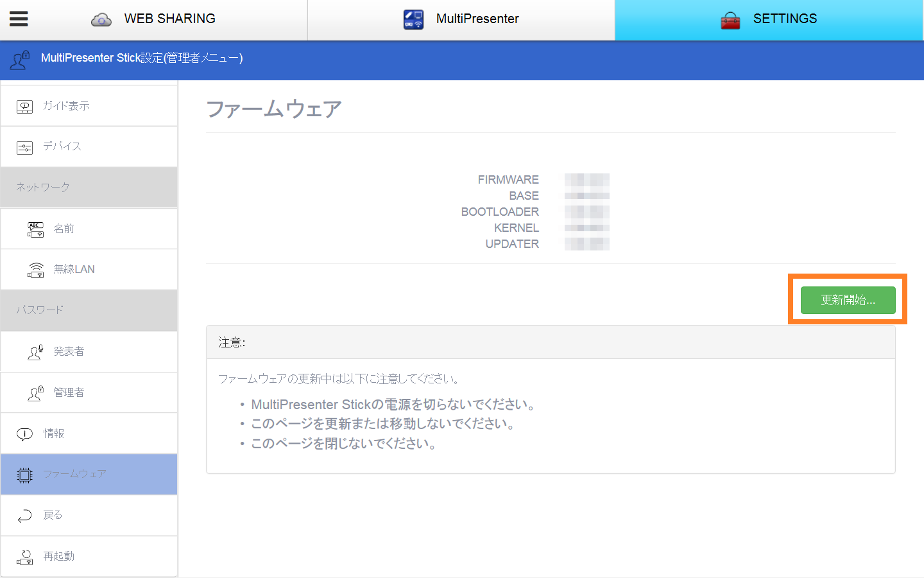Open the hamburger menu

click(x=19, y=18)
